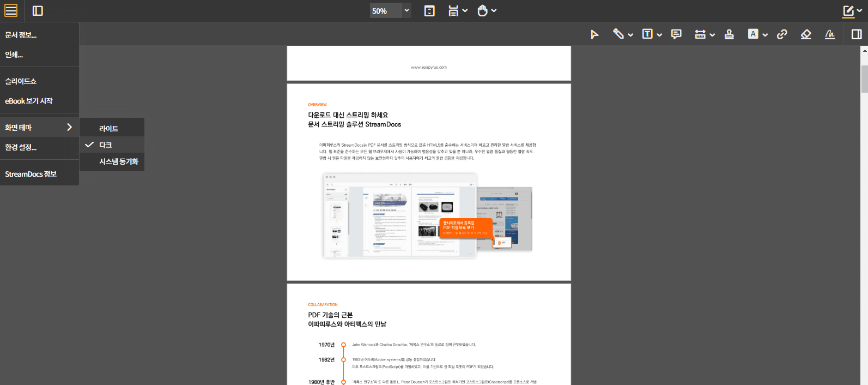Image resolution: width=868 pixels, height=385 pixels.
Task: Select the signature tool
Action: [x=830, y=34]
